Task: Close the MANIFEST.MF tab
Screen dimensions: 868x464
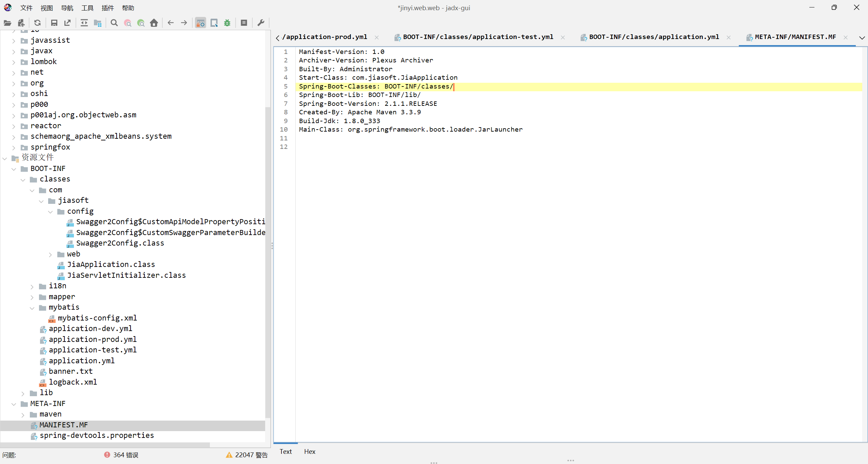Action: pyautogui.click(x=845, y=38)
